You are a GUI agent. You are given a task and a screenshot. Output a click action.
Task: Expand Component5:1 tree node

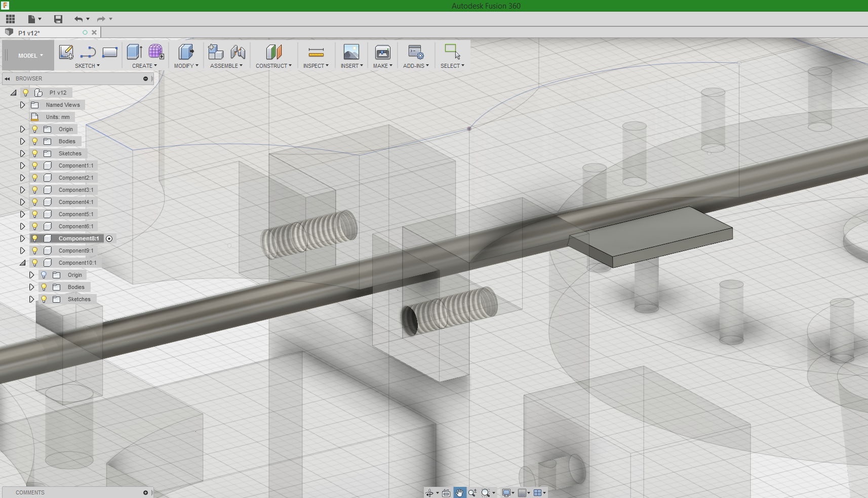22,214
